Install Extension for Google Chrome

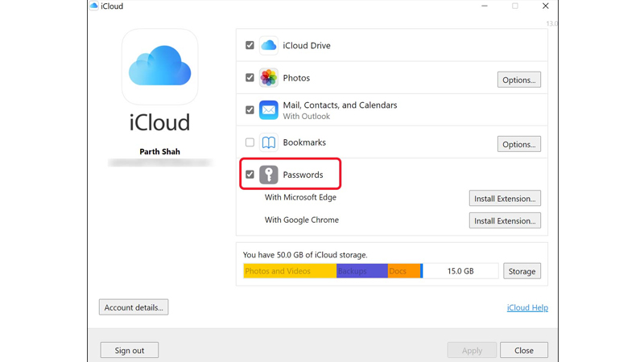click(505, 220)
